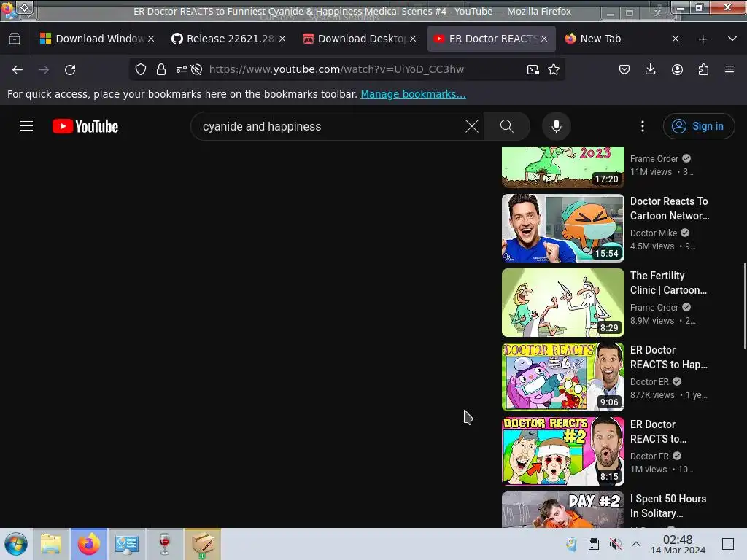Open The Fertility Clinic Cartoon title

668,283
